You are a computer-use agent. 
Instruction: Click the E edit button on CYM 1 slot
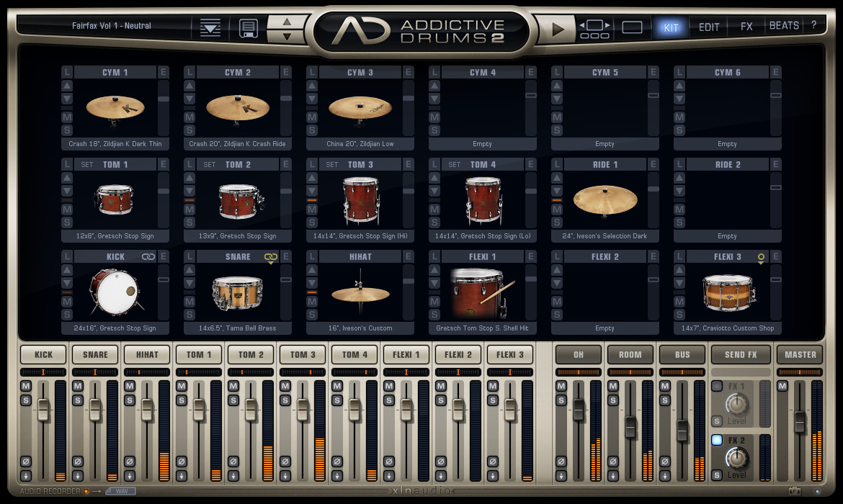(x=164, y=72)
